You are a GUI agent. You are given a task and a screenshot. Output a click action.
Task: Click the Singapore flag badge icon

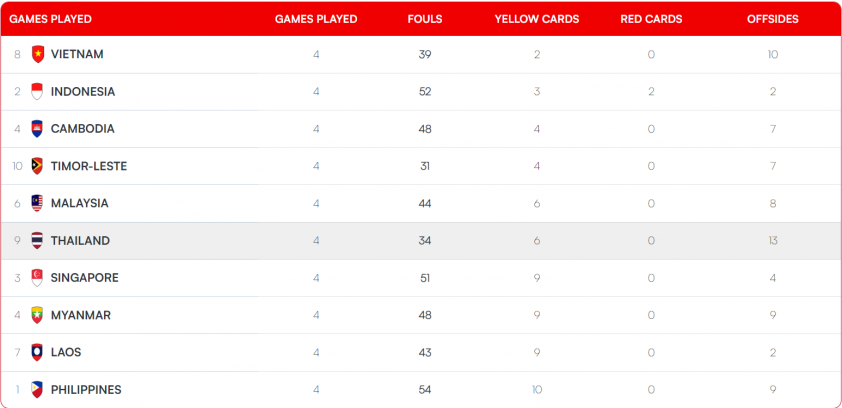[37, 278]
